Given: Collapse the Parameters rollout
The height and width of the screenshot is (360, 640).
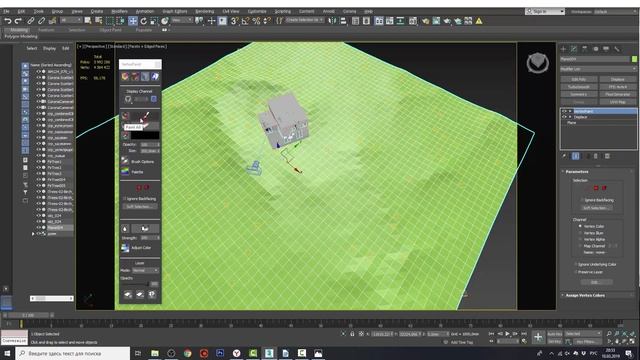Looking at the screenshot, I should pos(577,171).
